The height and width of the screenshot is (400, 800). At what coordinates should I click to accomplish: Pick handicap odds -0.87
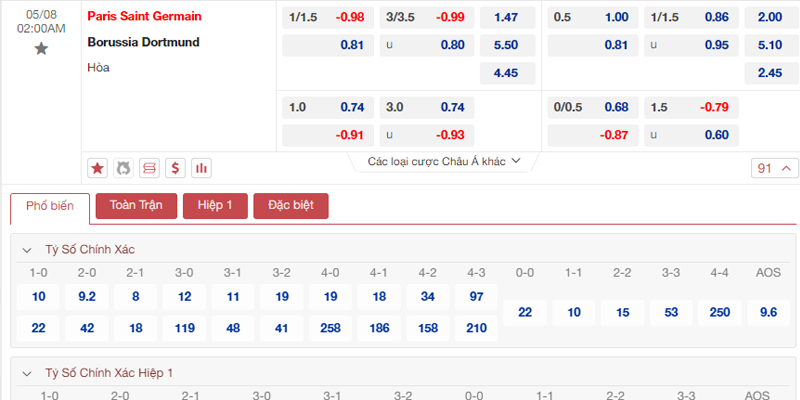593,135
